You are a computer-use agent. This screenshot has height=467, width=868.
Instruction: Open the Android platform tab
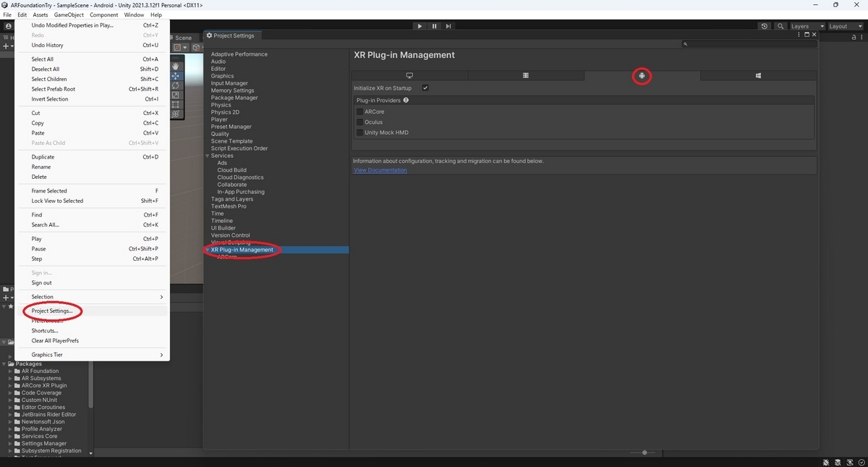(642, 75)
